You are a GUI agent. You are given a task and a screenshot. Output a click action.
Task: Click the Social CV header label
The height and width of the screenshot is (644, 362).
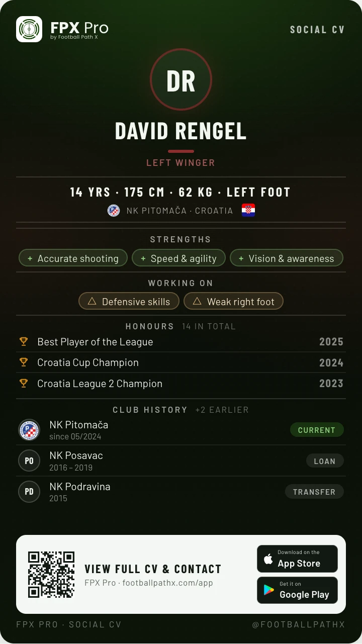coord(317,30)
